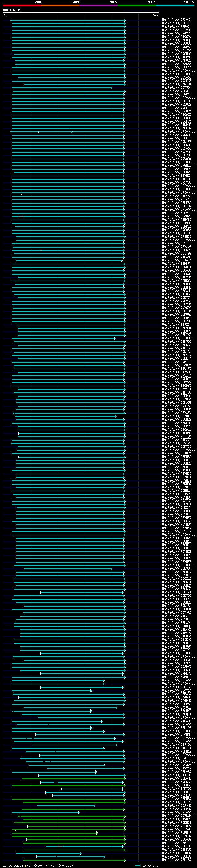The height and width of the screenshot is (868, 197).
Task: Open hit UniRef100_A9RL16
Action: [x=177, y=67]
